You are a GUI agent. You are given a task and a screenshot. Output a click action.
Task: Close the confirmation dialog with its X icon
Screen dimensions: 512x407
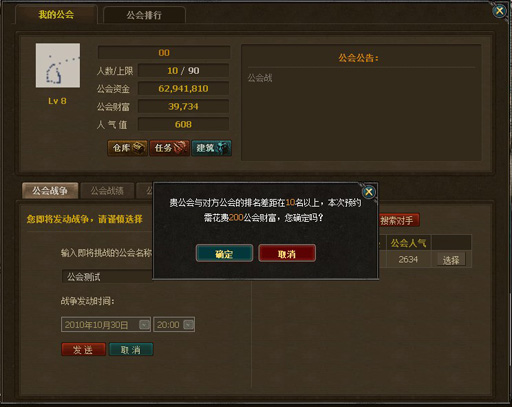369,192
